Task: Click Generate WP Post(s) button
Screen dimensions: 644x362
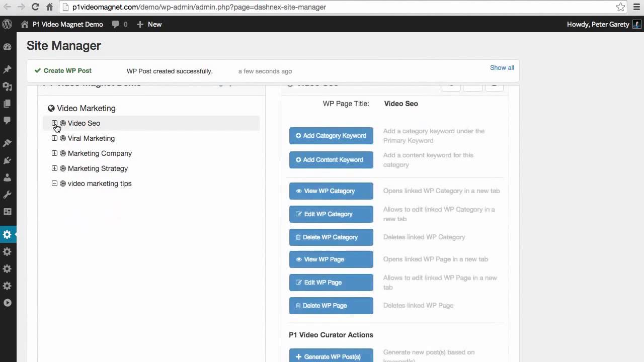Action: coord(331,355)
